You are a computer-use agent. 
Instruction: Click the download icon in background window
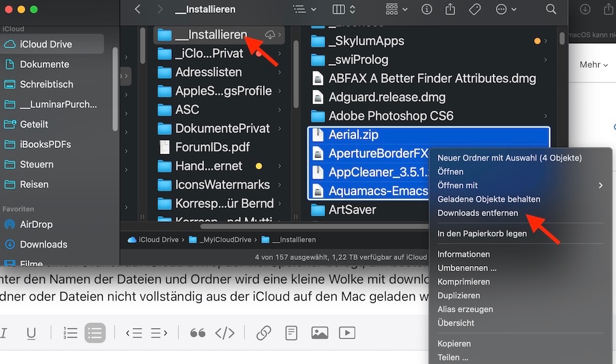pos(585,9)
